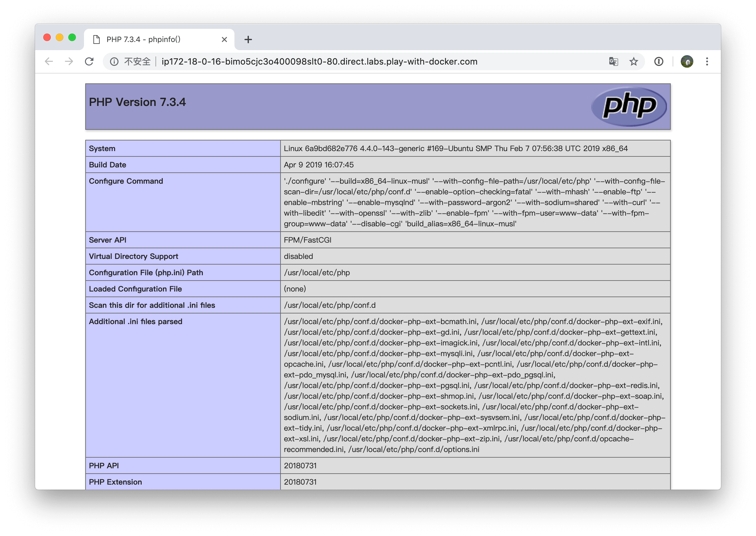The width and height of the screenshot is (756, 536).
Task: Click the PHP Extension label
Action: (115, 482)
